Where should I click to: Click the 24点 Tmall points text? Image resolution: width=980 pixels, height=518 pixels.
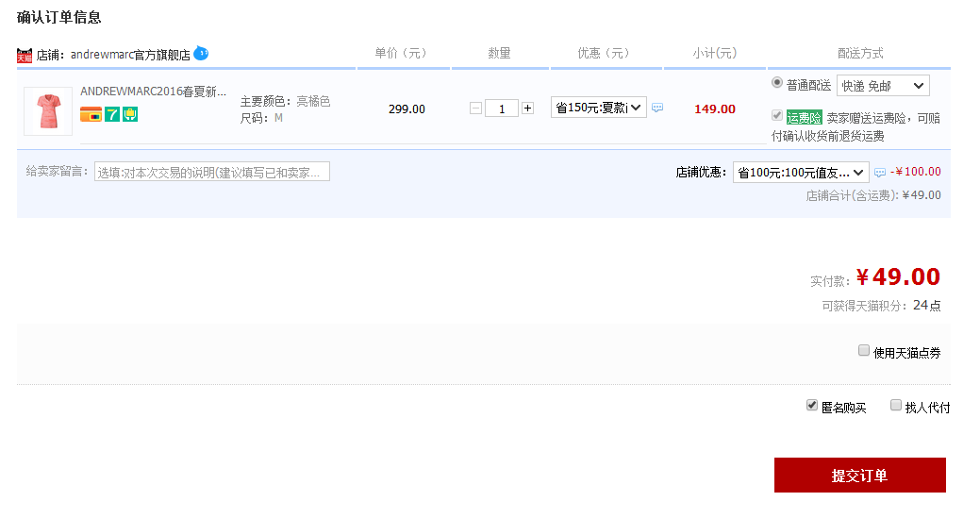(x=927, y=306)
